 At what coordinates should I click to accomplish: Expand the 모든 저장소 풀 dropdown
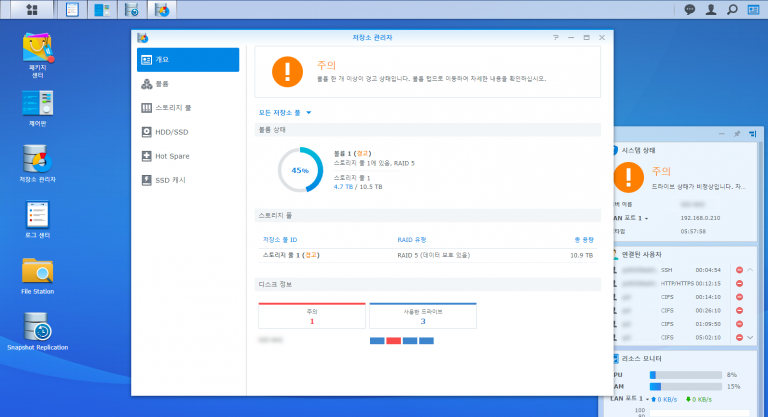[x=285, y=113]
